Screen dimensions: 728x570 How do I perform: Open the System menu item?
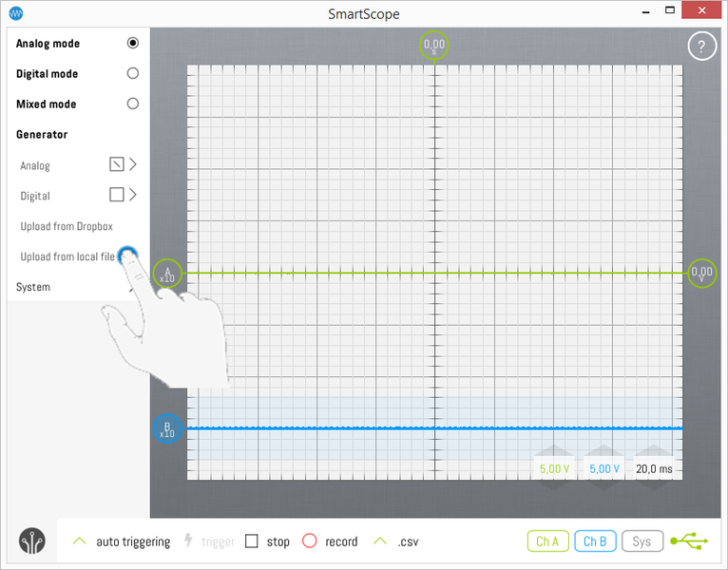(x=34, y=287)
